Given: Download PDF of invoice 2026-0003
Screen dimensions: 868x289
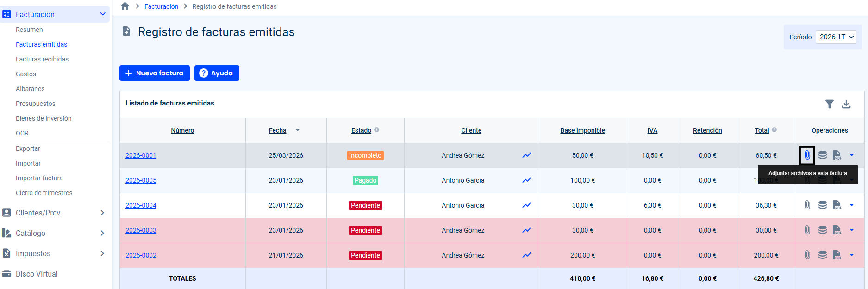Looking at the screenshot, I should tap(837, 230).
